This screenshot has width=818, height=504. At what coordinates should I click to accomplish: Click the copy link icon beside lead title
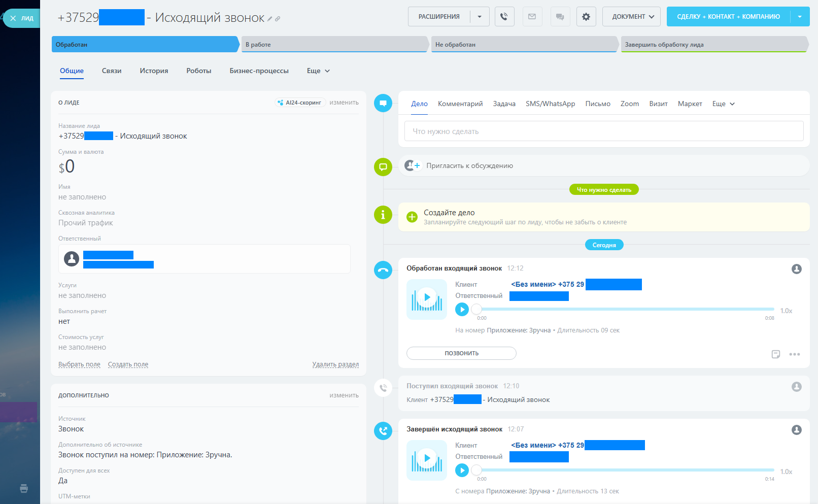[278, 19]
